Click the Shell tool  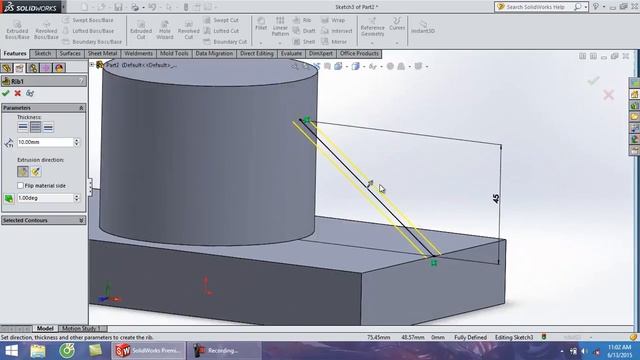pyautogui.click(x=304, y=42)
